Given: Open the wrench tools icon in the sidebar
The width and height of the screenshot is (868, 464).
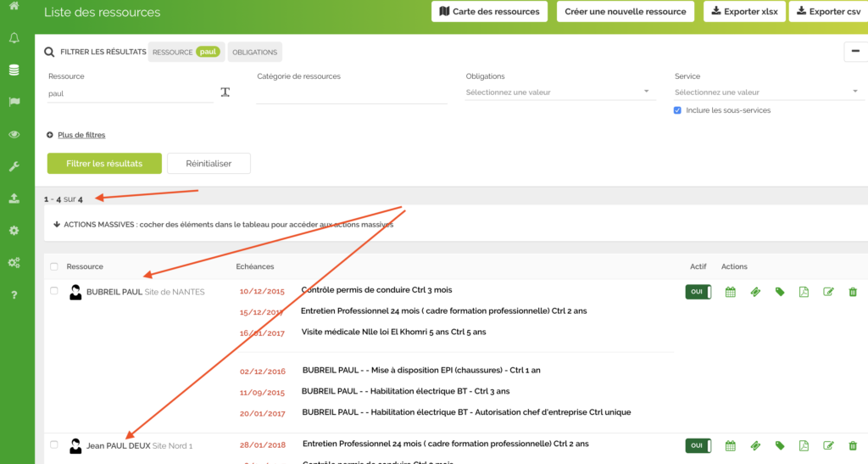Looking at the screenshot, I should pos(14,166).
